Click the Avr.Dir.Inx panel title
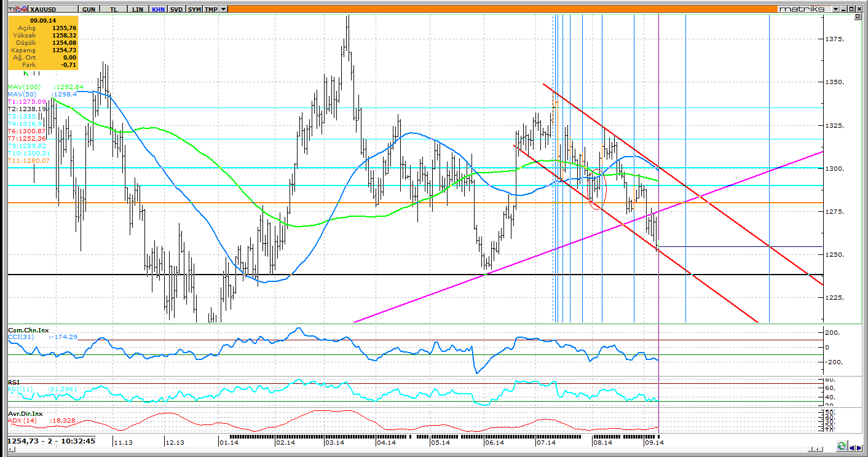 (x=25, y=413)
